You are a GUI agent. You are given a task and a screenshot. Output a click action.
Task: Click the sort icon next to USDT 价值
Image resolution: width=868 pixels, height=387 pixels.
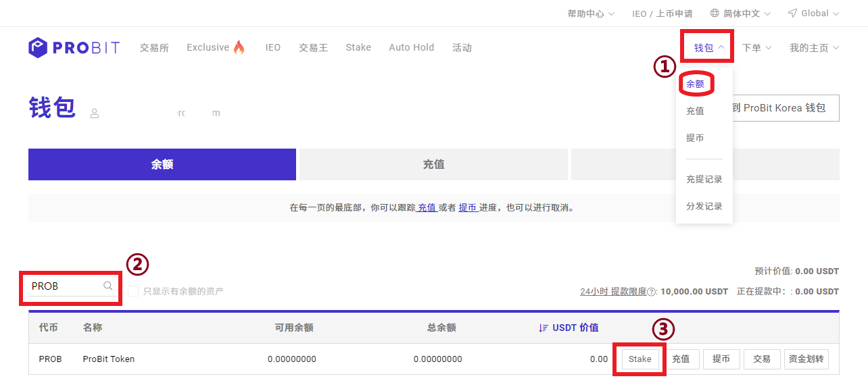pyautogui.click(x=544, y=328)
